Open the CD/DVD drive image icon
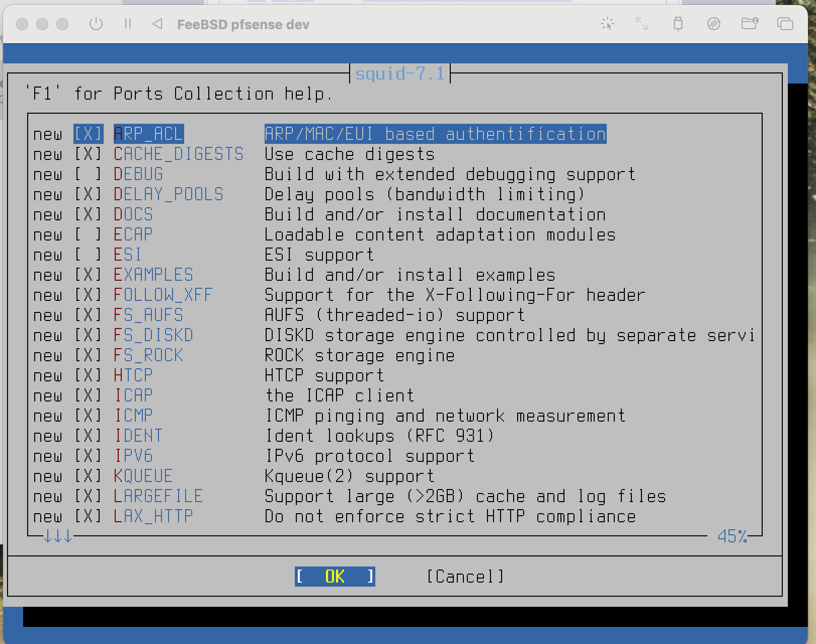This screenshot has height=644, width=816. pos(713,24)
